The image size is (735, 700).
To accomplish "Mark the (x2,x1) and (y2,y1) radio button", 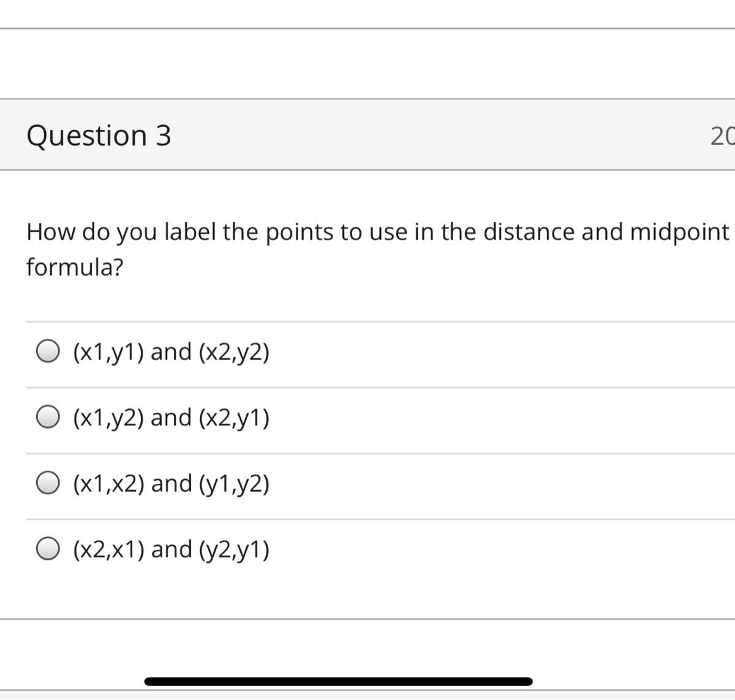I will 48,549.
